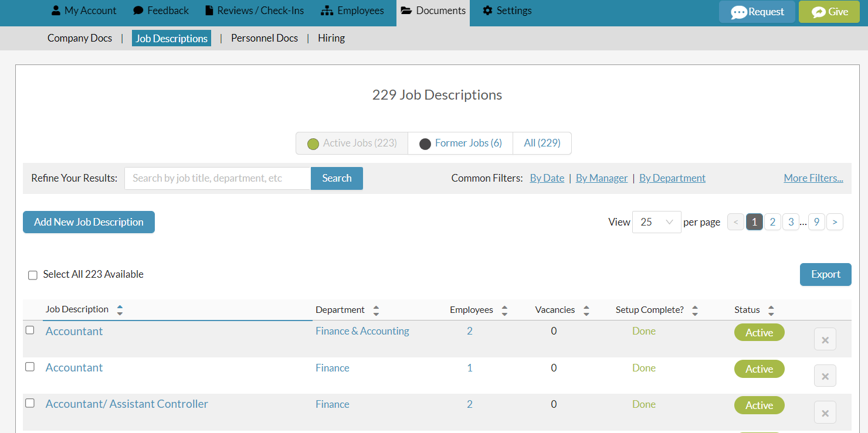The width and height of the screenshot is (868, 433).
Task: Delete Finance Accountant row (X)
Action: [x=825, y=376]
